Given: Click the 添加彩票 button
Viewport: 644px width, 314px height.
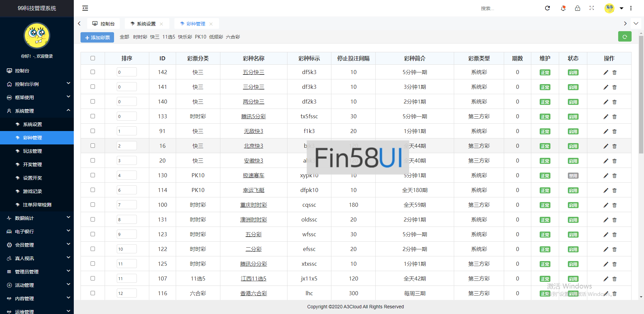Looking at the screenshot, I should tap(97, 37).
